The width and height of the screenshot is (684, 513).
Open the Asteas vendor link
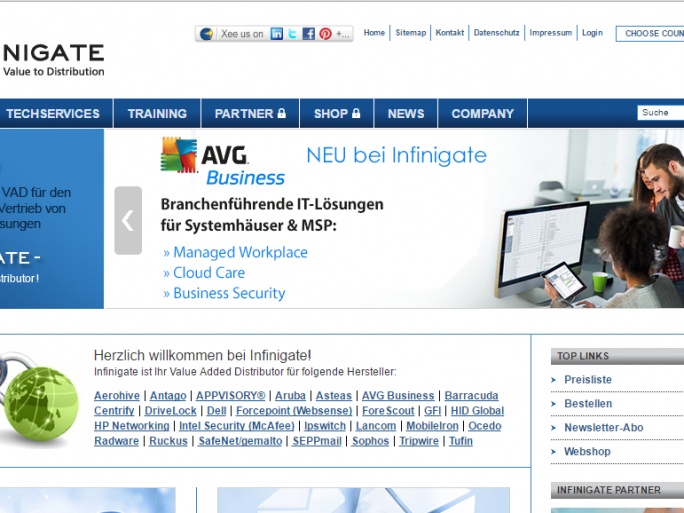pos(334,396)
